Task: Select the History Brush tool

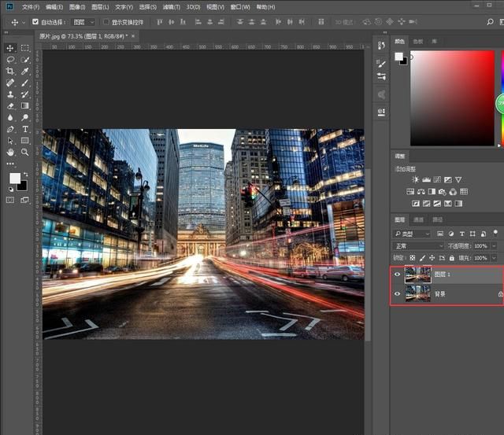Action: [x=24, y=94]
